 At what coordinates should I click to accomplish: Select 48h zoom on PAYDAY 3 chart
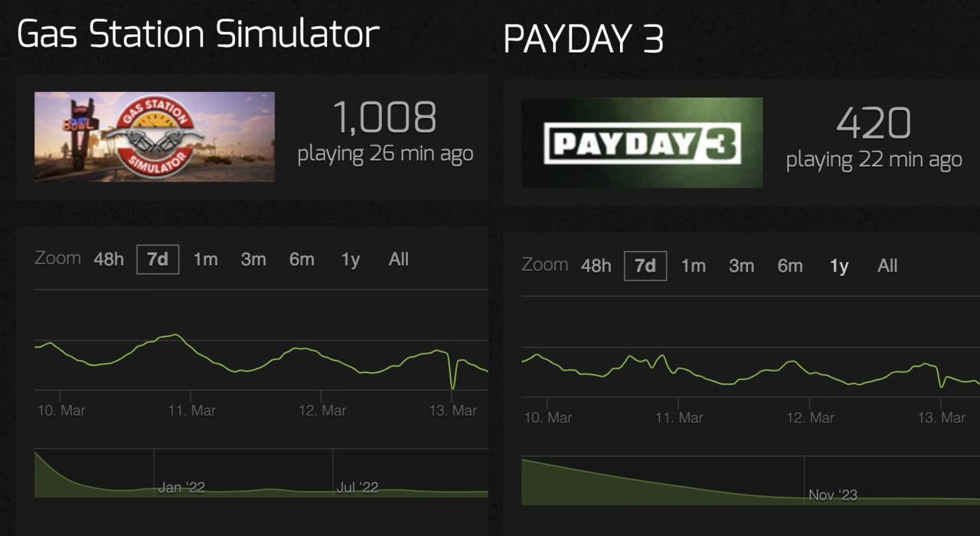tap(596, 266)
